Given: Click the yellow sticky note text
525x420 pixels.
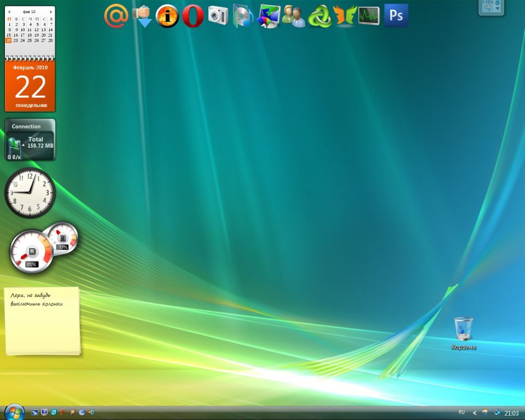Looking at the screenshot, I should click(37, 300).
